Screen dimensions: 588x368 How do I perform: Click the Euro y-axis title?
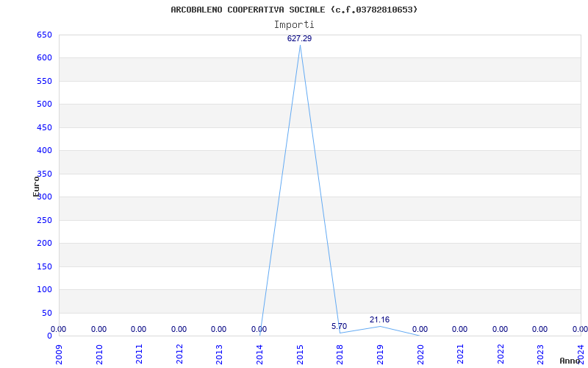coord(36,186)
